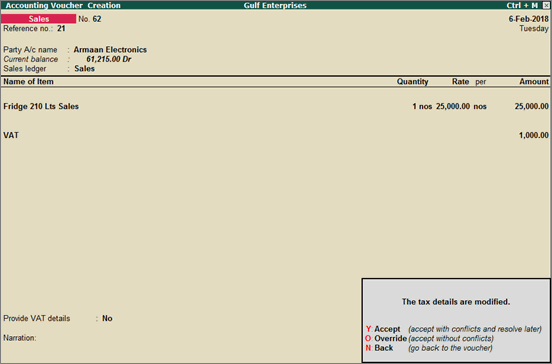Edit the Party A/c name Armaan Electronics
Image resolution: width=552 pixels, height=364 pixels.
pos(110,50)
